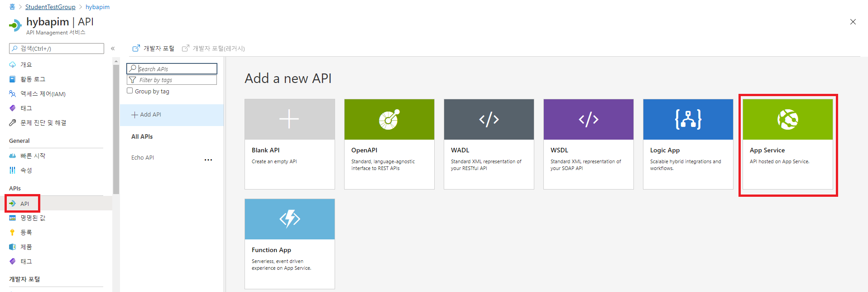This screenshot has width=868, height=292.
Task: Select the OpenAPI tile icon
Action: click(x=389, y=120)
